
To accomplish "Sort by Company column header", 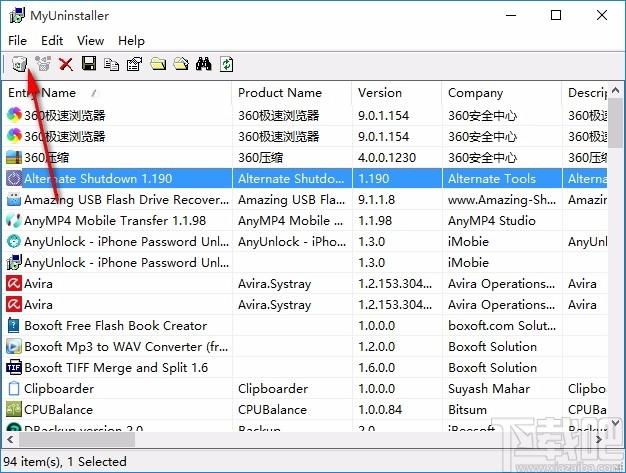I will point(502,93).
